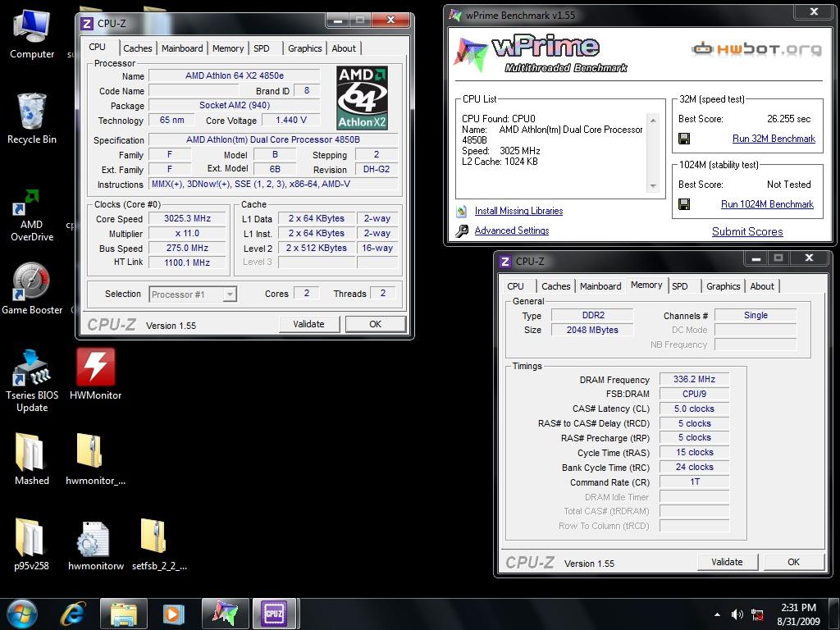Screen dimensions: 840x630
Task: Switch to wPrime taskbar button
Action: [x=225, y=614]
